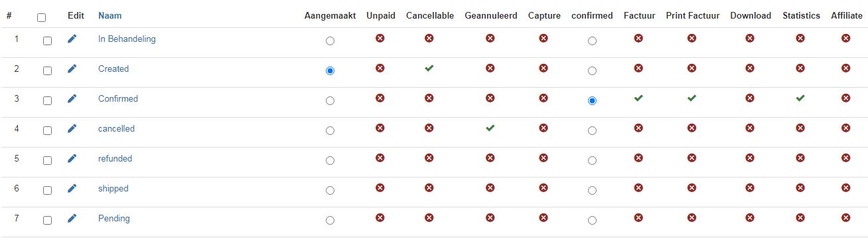The width and height of the screenshot is (868, 240).
Task: Select Aangemaakt radio for In Behandeling
Action: coord(330,41)
